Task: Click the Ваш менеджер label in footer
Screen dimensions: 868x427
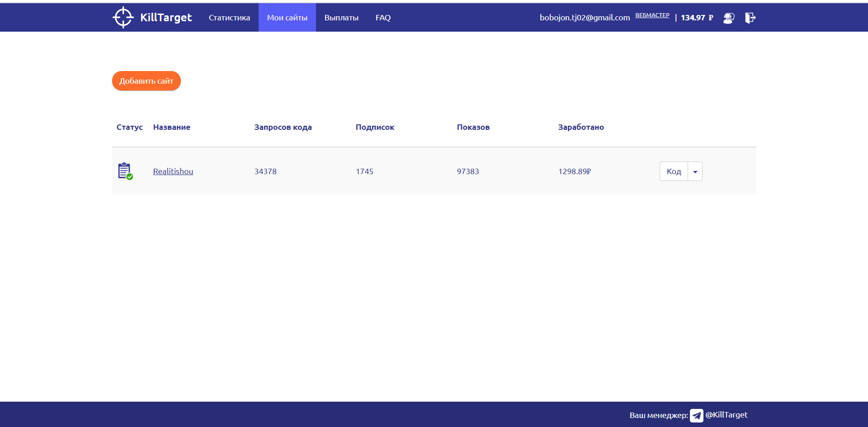Action: click(659, 415)
